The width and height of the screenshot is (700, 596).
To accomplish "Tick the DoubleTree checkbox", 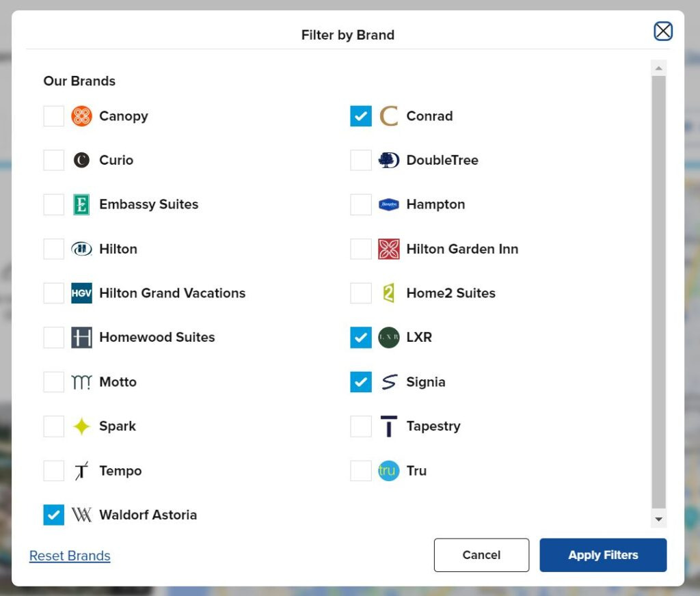I will 361,160.
